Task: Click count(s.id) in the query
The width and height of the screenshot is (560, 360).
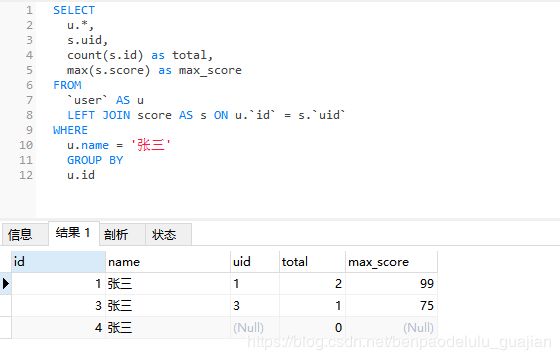Action: (x=105, y=55)
